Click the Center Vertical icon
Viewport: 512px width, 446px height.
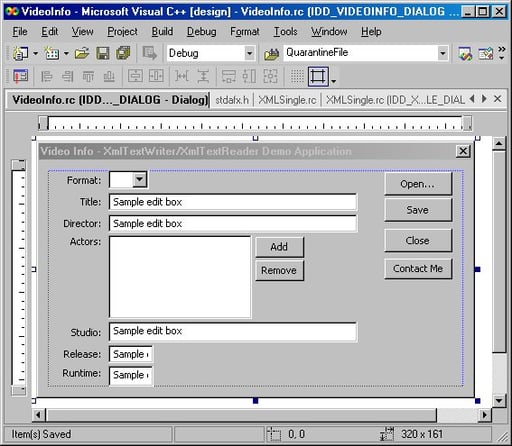pos(135,76)
